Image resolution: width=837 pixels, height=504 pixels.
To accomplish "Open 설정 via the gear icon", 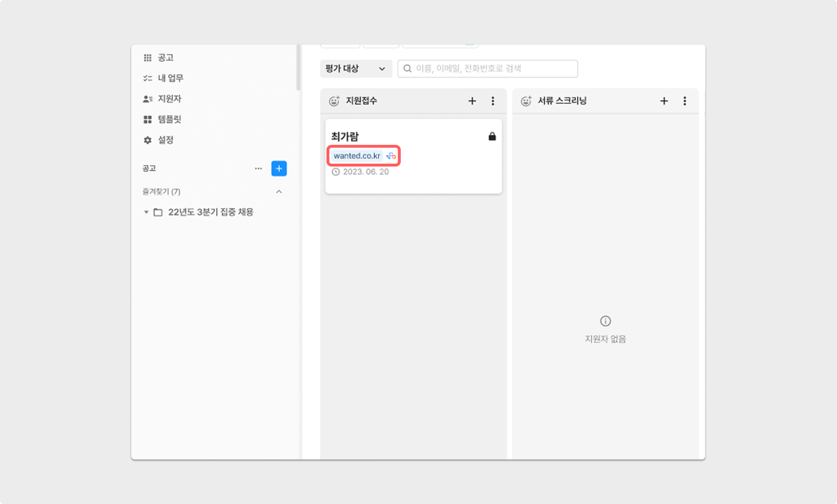I will coord(147,140).
